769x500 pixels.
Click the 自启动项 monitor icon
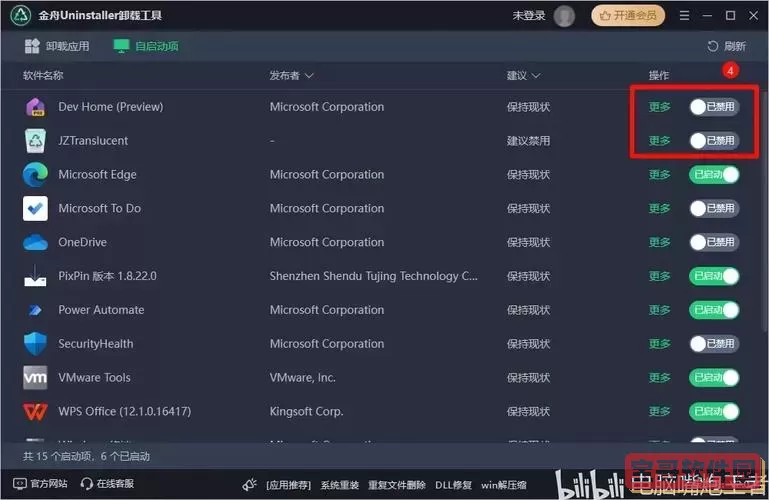(121, 46)
